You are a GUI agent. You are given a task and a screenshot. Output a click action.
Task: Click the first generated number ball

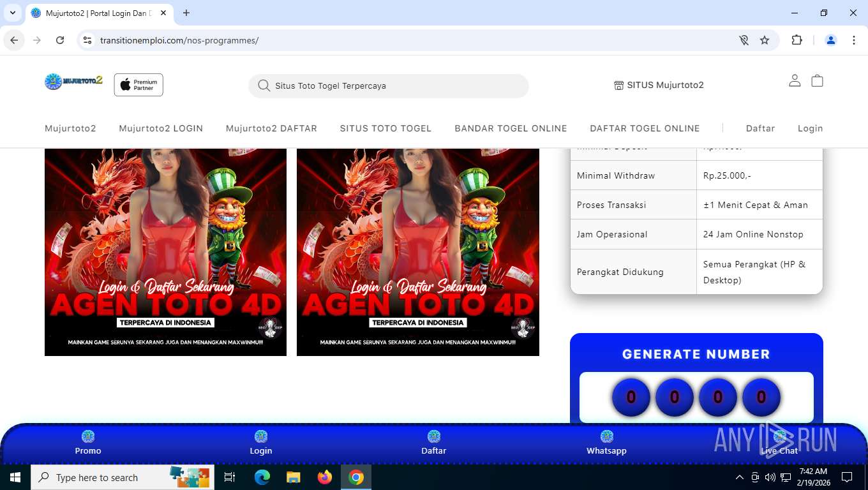631,397
